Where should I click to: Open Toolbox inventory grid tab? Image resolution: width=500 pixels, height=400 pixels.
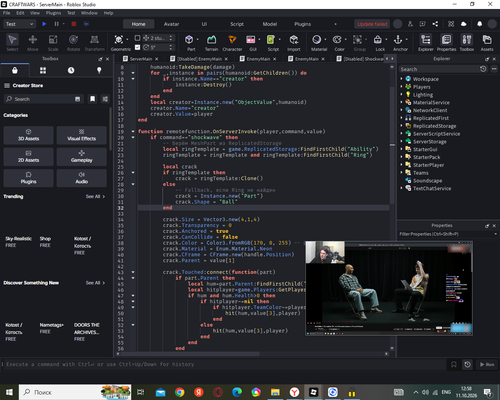(43, 70)
